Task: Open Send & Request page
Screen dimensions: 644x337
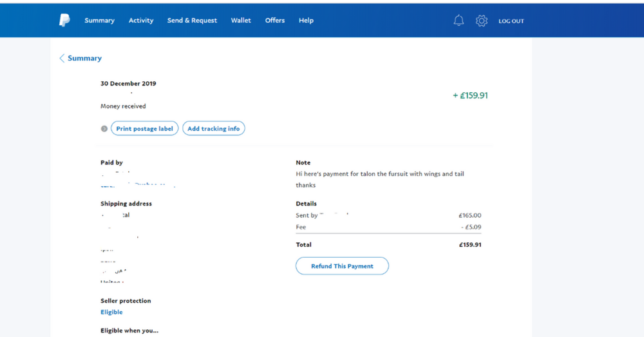Action: [x=192, y=21]
